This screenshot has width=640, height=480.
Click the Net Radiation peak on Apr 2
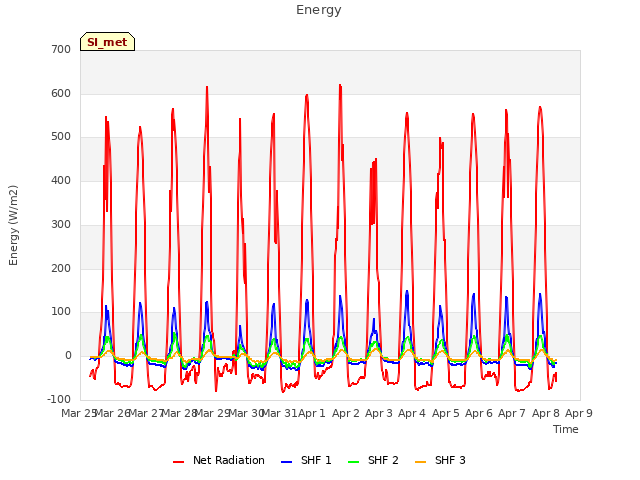[x=340, y=85]
